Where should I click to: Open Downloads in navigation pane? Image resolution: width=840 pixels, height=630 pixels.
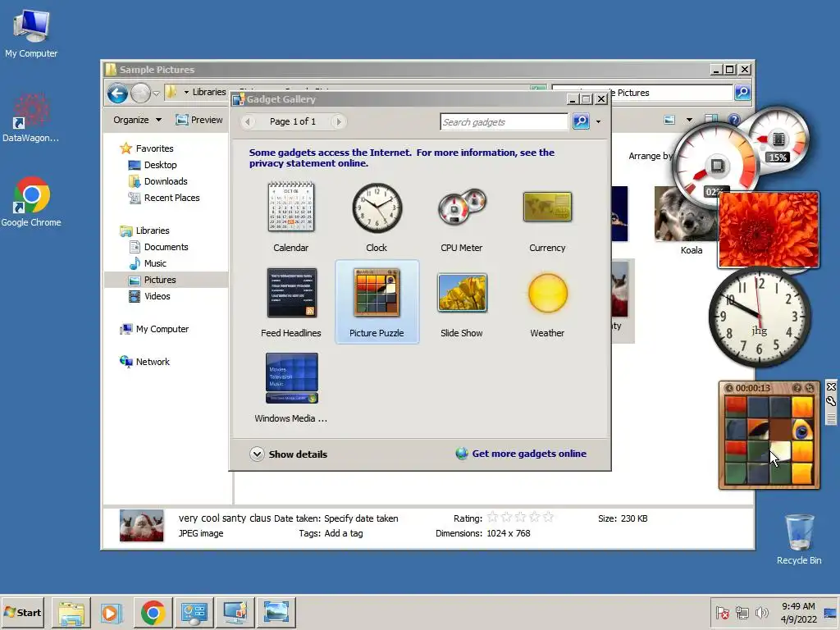(158, 181)
